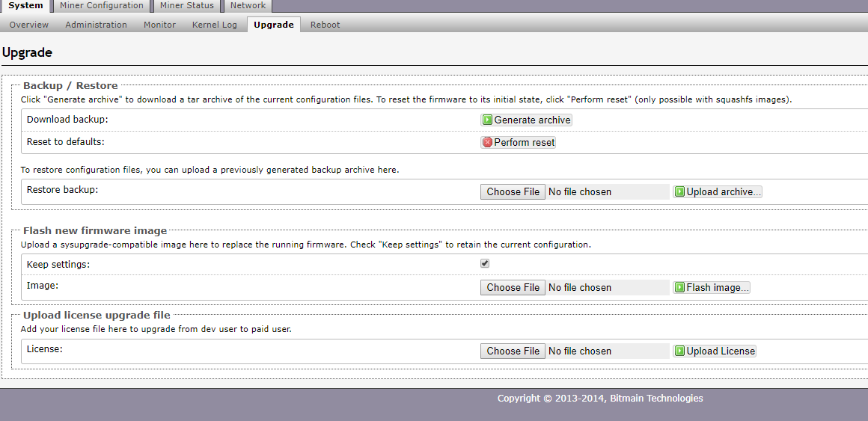
Task: Switch to the Reboot subtab
Action: coord(325,25)
